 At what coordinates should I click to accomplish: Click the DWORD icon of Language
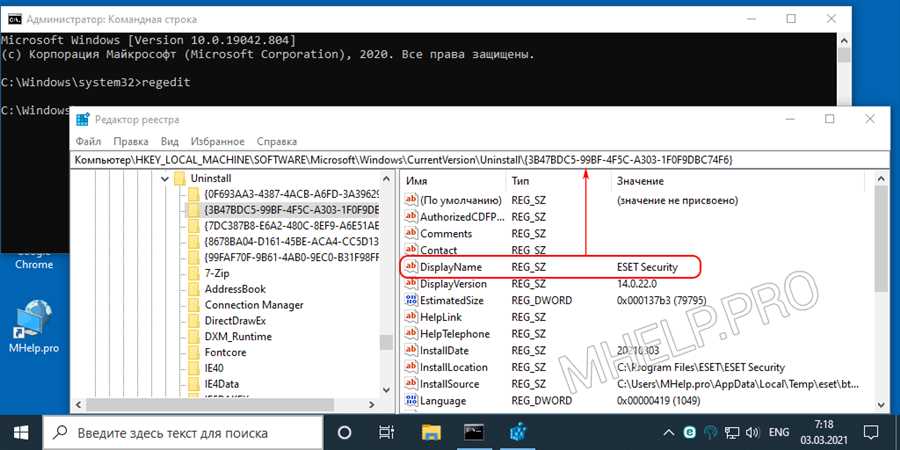pyautogui.click(x=412, y=400)
